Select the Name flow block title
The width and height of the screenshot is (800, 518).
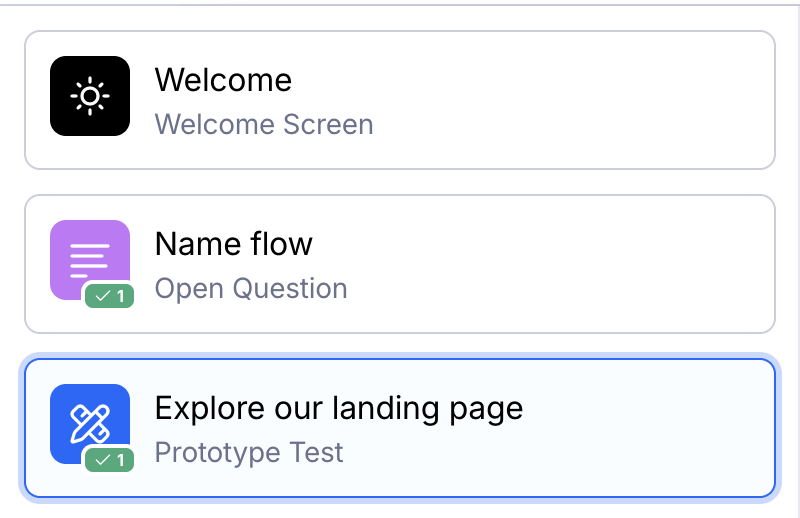233,244
